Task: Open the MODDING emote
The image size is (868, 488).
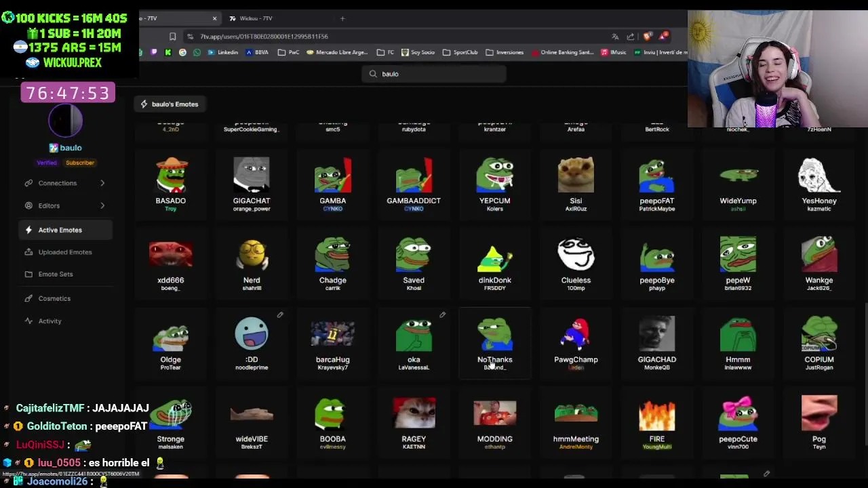Action: click(495, 422)
